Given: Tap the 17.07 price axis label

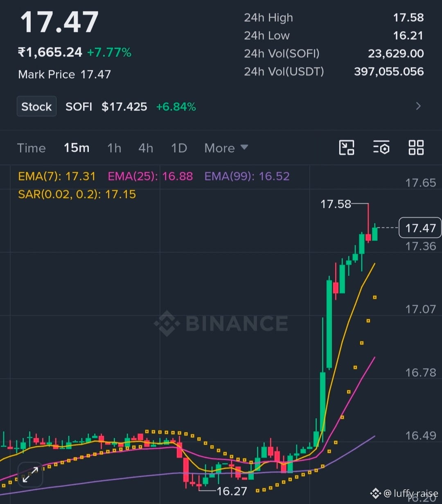Looking at the screenshot, I should [x=420, y=309].
